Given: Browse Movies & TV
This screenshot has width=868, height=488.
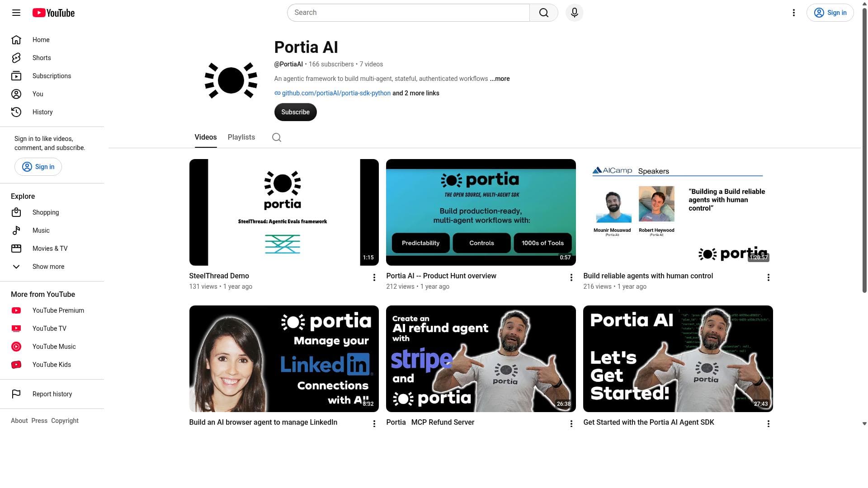Looking at the screenshot, I should (52, 249).
